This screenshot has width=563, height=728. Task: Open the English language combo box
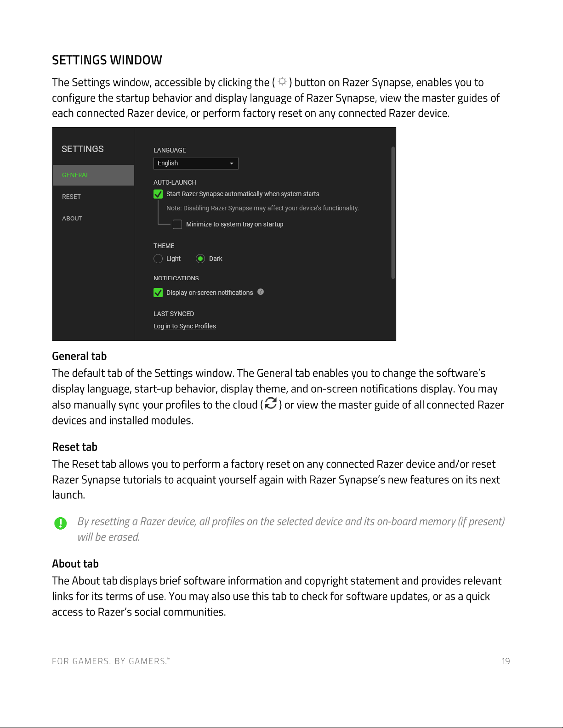[x=196, y=164]
